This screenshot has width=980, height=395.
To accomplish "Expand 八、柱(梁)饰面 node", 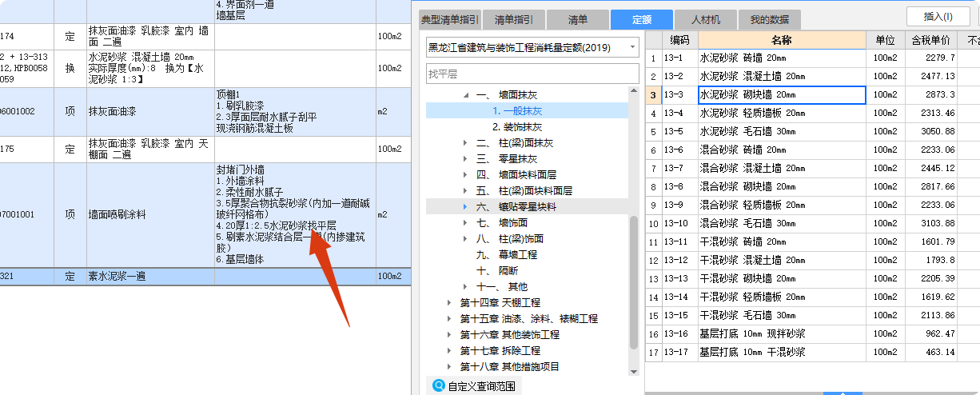I will pyautogui.click(x=466, y=239).
